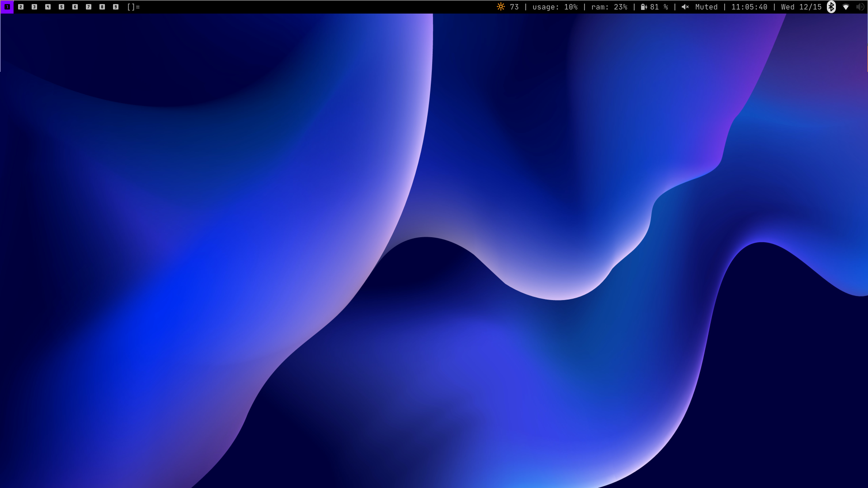
Task: Open the Bluetooth tray icon
Action: 831,7
